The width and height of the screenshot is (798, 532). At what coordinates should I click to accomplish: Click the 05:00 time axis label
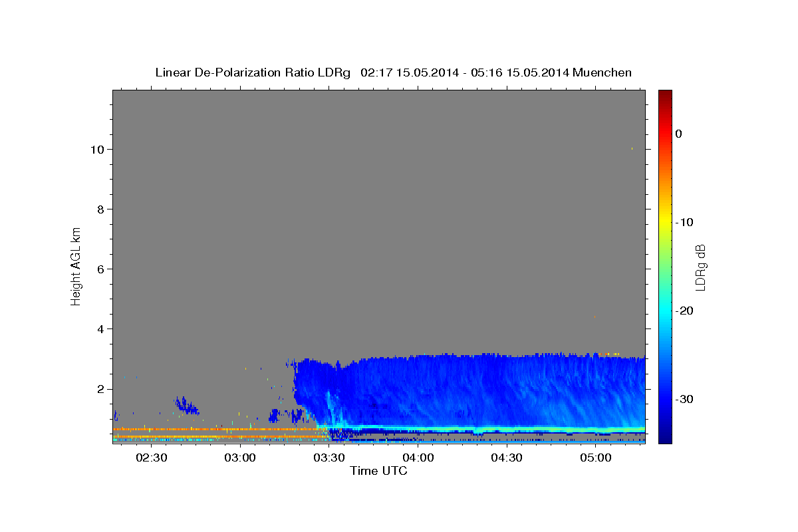point(595,458)
